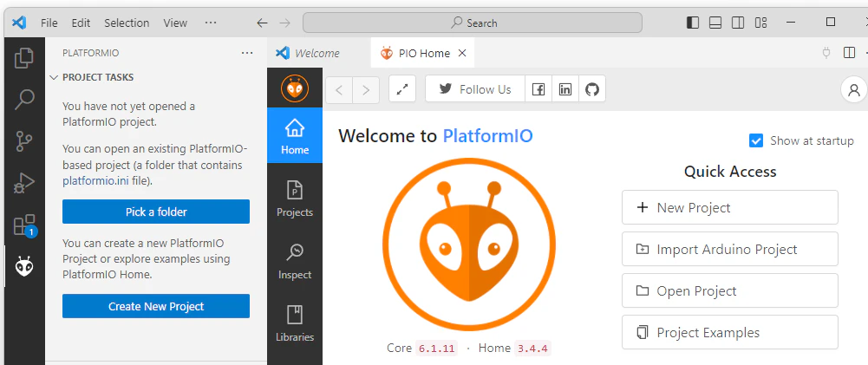
Task: Open Projects in PIO sidebar
Action: coord(295,199)
